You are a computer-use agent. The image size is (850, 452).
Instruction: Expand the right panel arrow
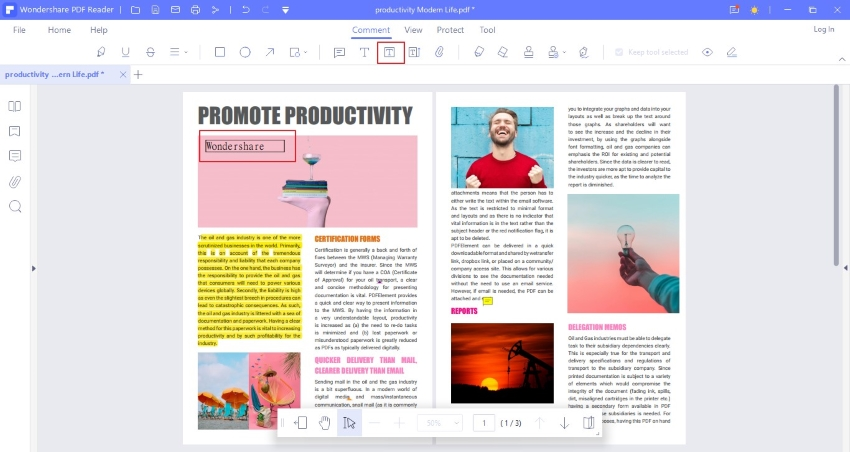tap(845, 268)
